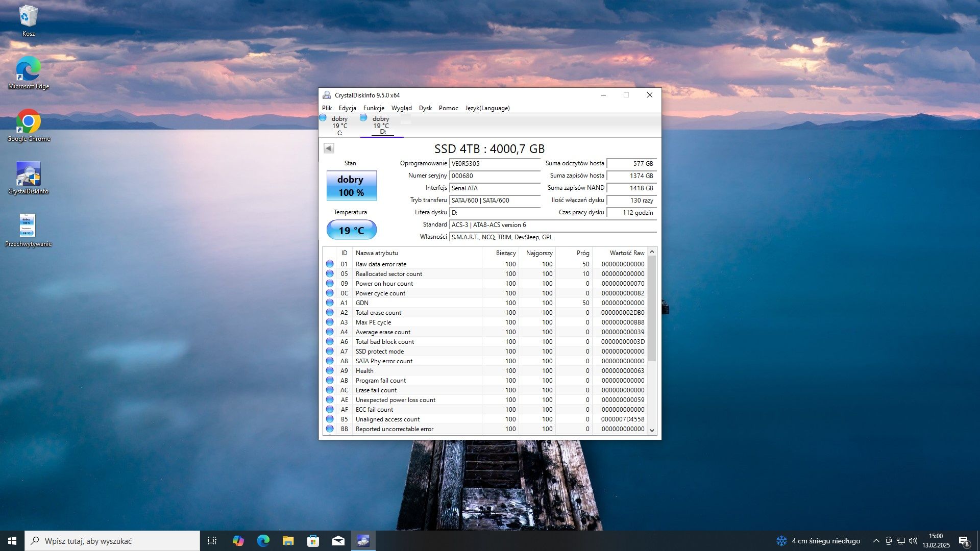
Task: Open the volume control in system tray
Action: coord(913,541)
